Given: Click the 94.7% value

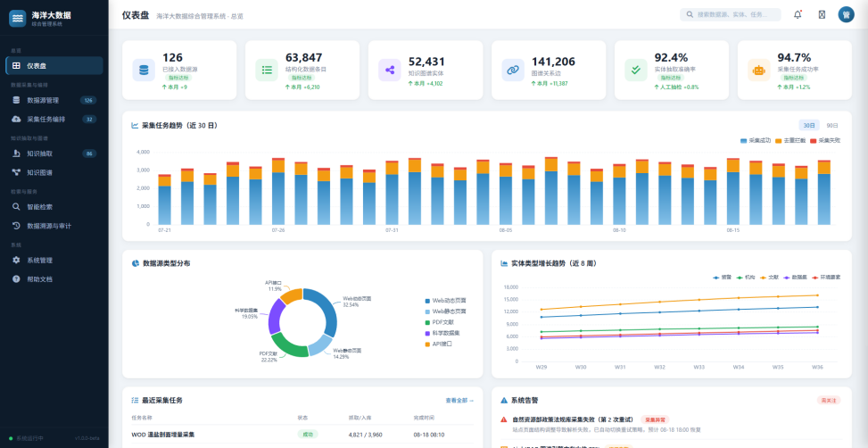Looking at the screenshot, I should pos(794,58).
